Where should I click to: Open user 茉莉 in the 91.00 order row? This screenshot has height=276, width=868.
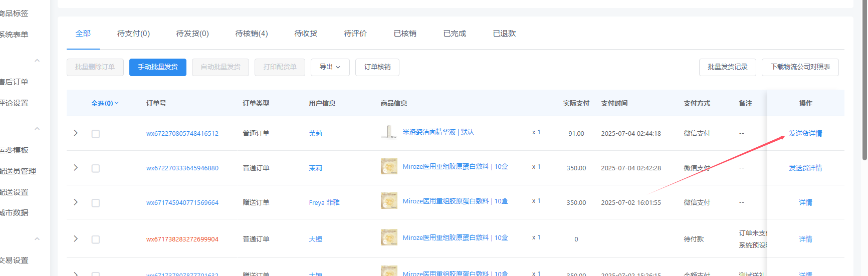pyautogui.click(x=316, y=134)
